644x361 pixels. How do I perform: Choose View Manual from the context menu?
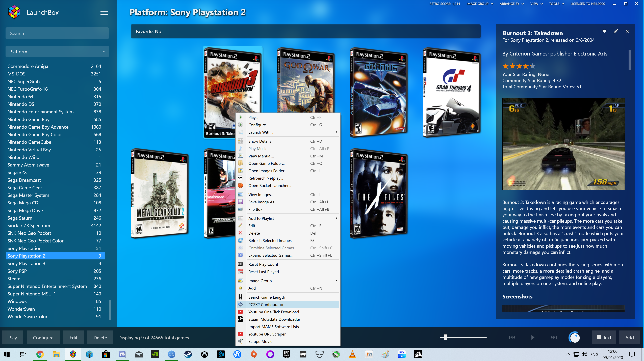pyautogui.click(x=288, y=156)
